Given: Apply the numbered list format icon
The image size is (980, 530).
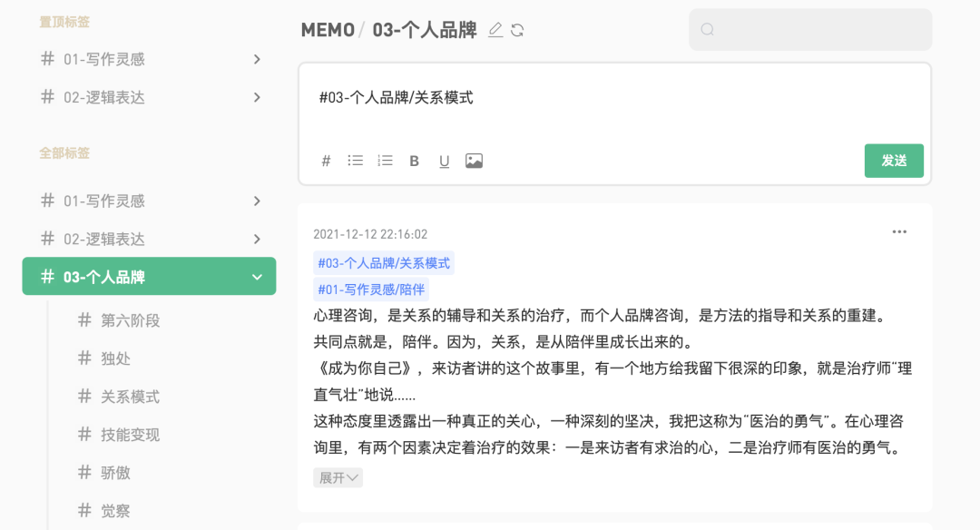Looking at the screenshot, I should click(x=385, y=161).
